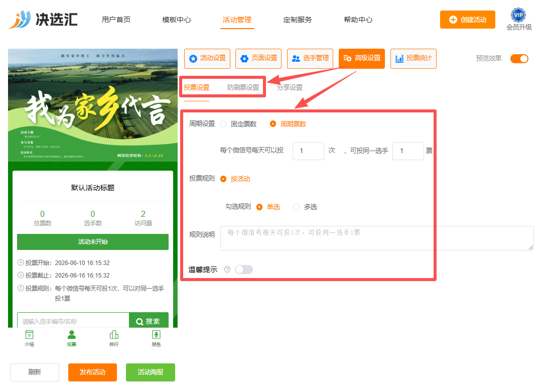The height and width of the screenshot is (392, 550).
Task: Click the daily votes per WeChat ID input
Action: click(x=308, y=151)
